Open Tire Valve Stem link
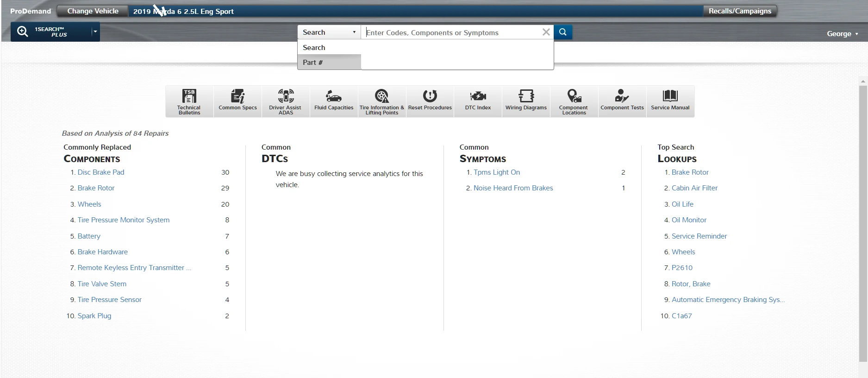 [102, 284]
